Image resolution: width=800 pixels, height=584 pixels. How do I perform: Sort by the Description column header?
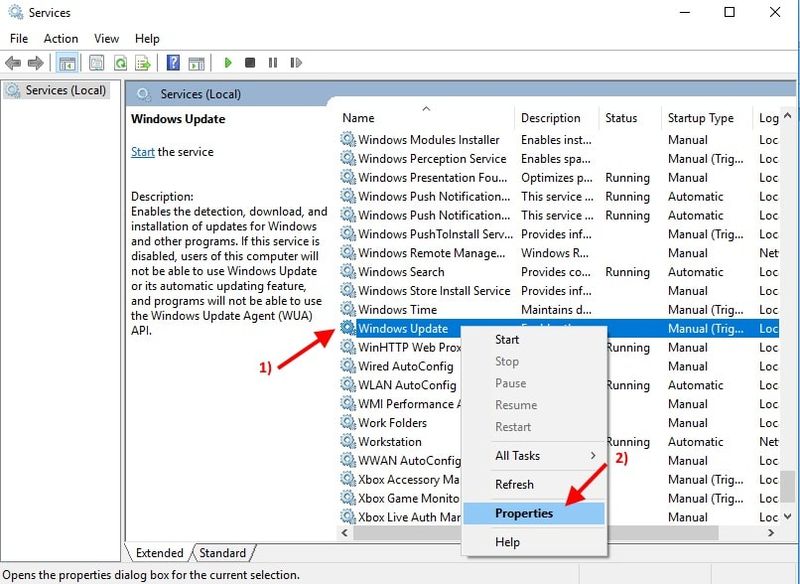pos(557,118)
